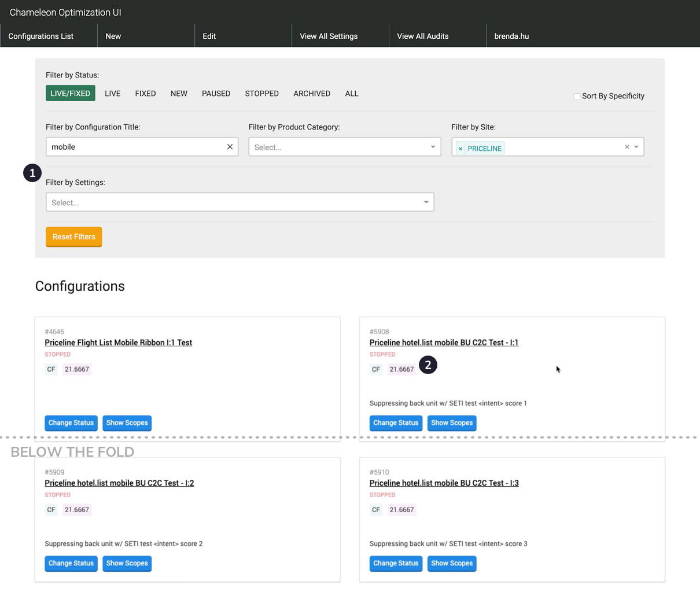Click the Configurations heading
700x592 pixels.
click(x=80, y=286)
